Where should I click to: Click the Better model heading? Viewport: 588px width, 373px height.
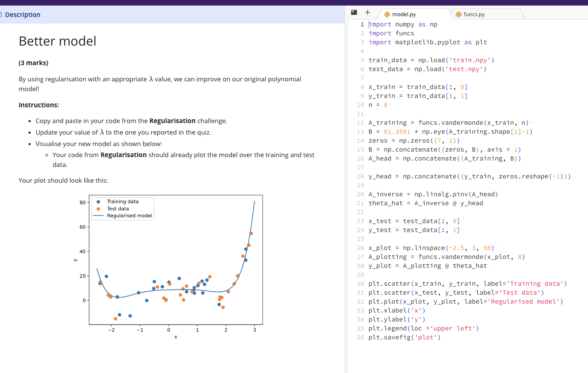tap(57, 41)
